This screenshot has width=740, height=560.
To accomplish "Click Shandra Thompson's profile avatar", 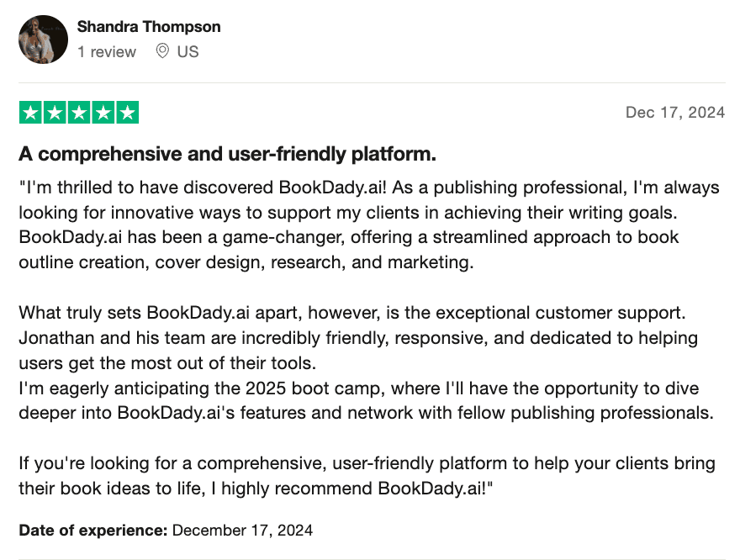I will (43, 40).
